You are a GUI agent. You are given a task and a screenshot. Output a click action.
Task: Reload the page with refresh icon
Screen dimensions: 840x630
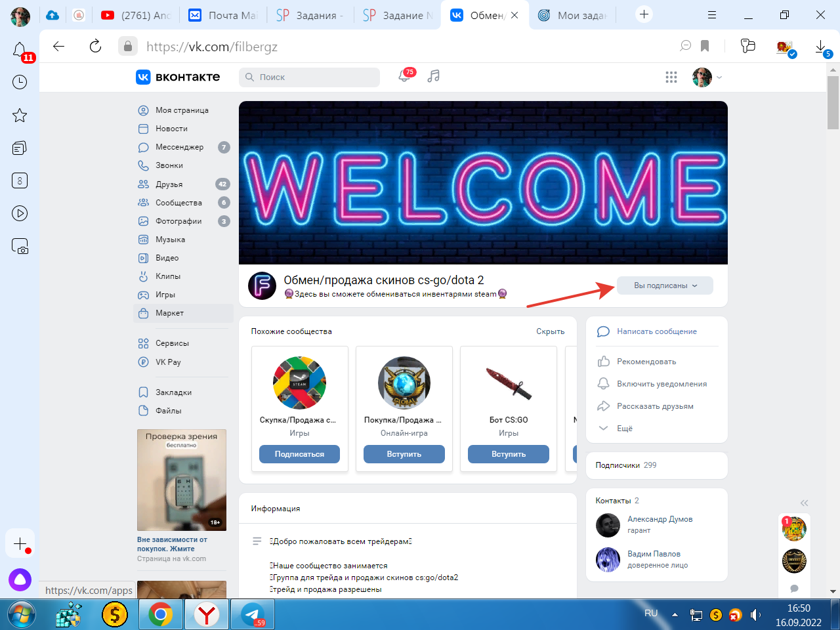point(95,46)
